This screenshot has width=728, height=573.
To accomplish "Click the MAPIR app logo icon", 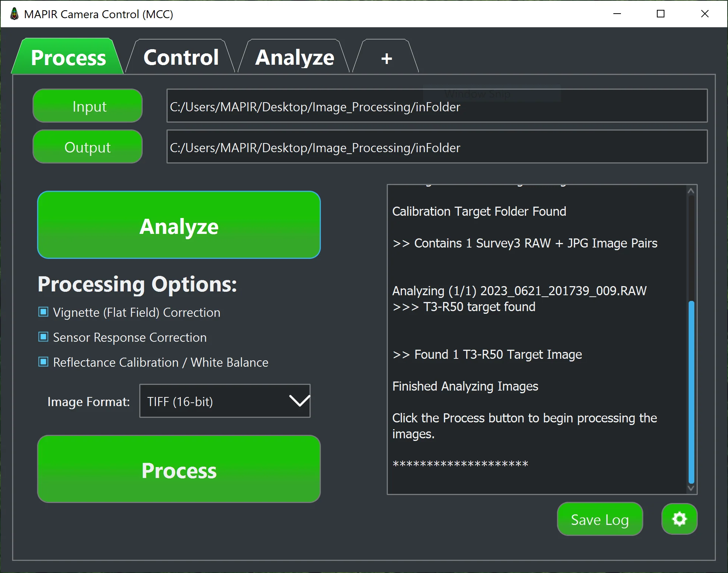I will pos(14,14).
